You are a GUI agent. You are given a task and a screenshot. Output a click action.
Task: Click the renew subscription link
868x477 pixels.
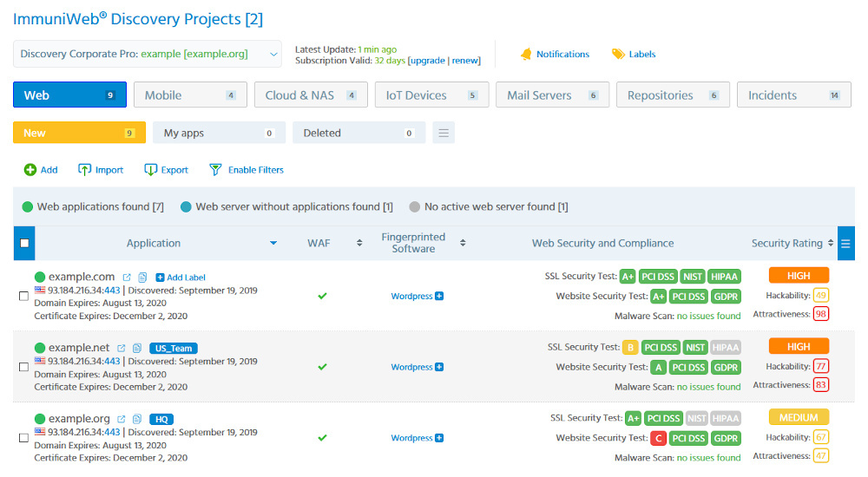(x=465, y=61)
